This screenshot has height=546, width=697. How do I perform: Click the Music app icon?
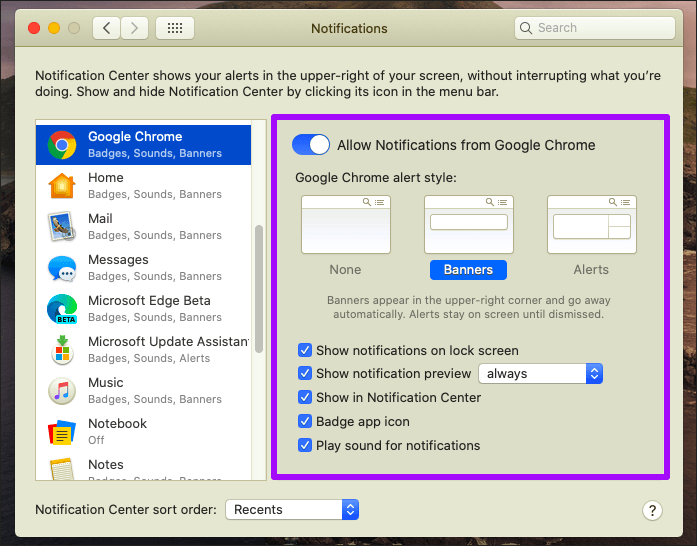tap(62, 391)
